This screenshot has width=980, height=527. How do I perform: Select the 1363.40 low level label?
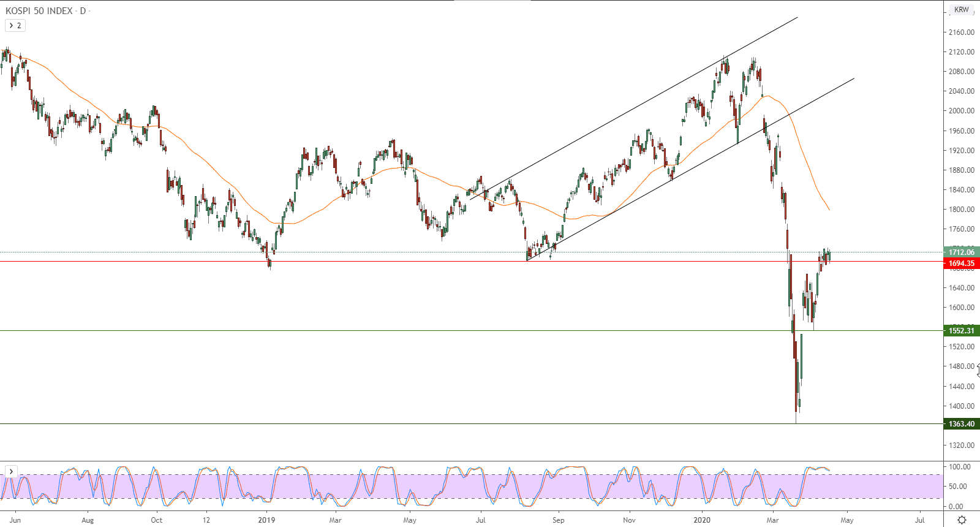coord(962,424)
